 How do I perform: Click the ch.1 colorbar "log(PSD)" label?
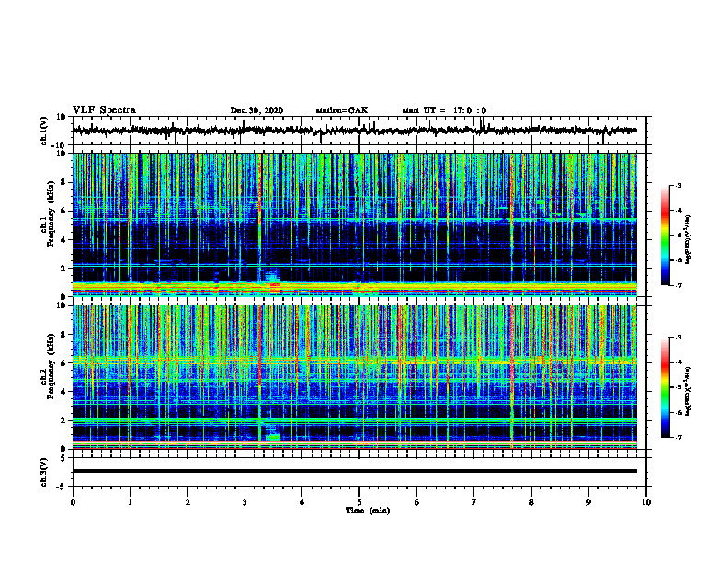click(x=688, y=240)
